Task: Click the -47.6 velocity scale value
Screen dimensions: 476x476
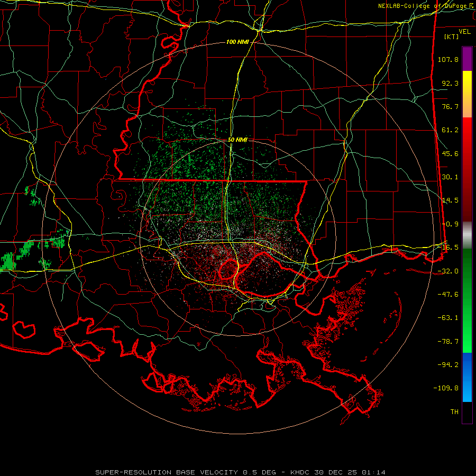Action: [448, 295]
